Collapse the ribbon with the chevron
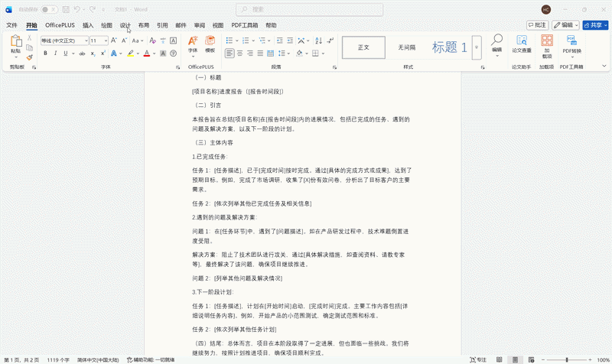612x364 pixels. point(604,66)
